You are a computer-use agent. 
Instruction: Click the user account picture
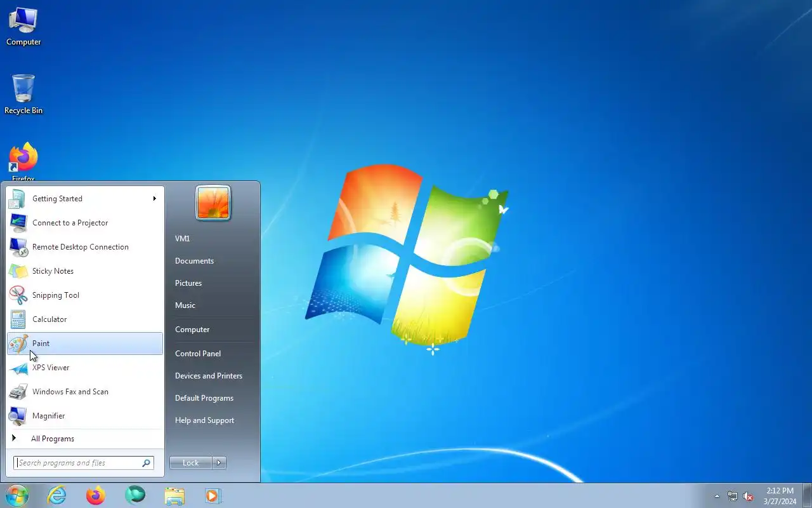[x=213, y=203]
